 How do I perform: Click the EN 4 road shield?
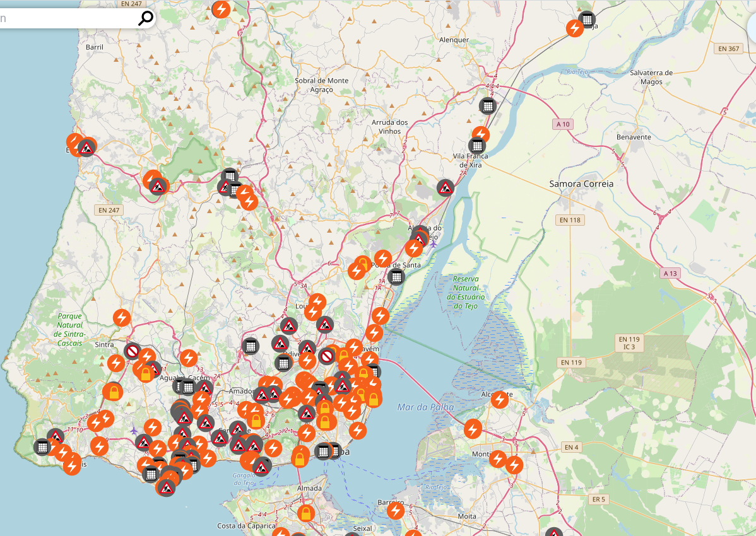click(571, 447)
